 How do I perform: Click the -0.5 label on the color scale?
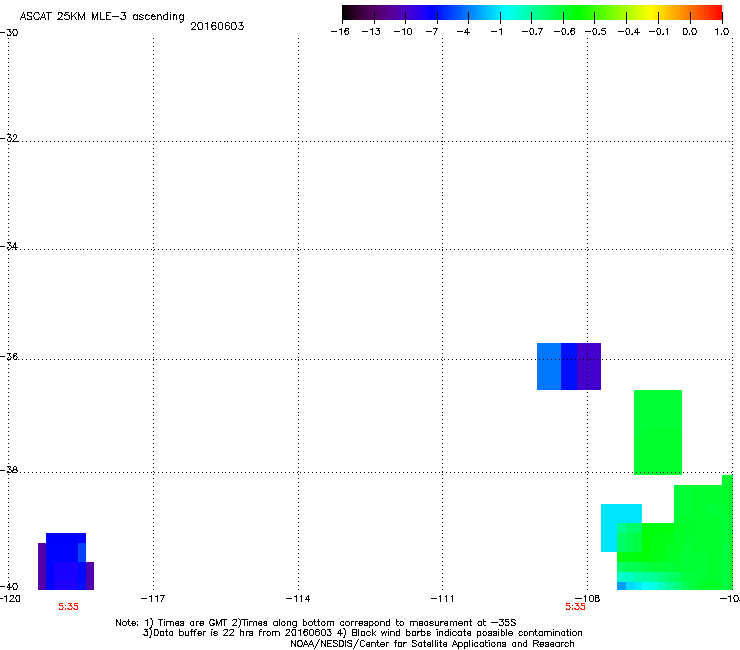[x=595, y=32]
